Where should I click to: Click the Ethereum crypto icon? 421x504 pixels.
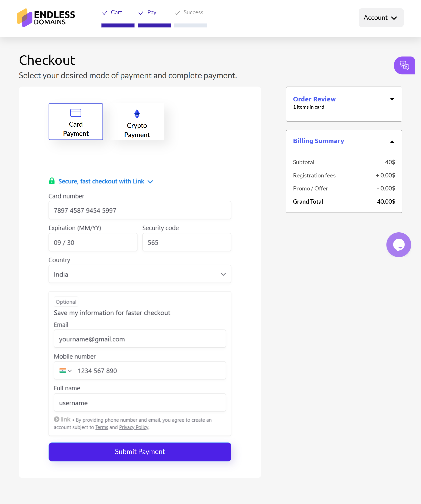pyautogui.click(x=137, y=114)
